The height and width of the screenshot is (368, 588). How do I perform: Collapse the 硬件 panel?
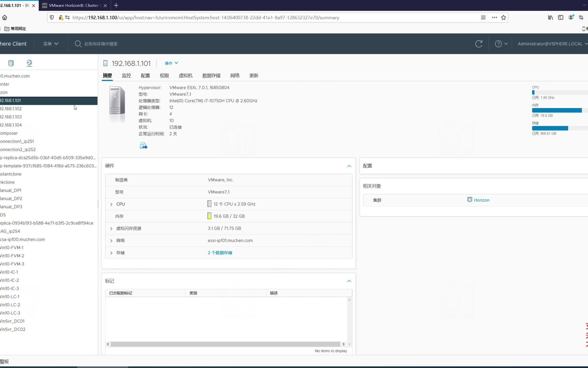point(349,166)
